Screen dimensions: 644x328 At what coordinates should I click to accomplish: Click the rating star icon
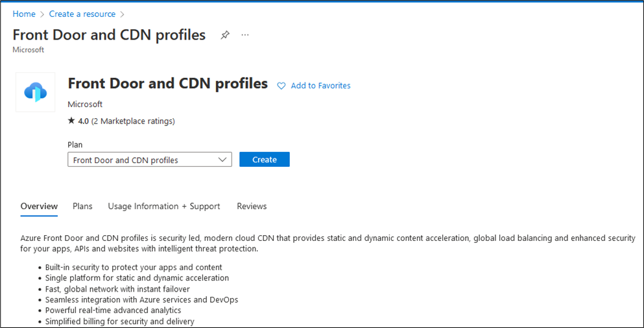coord(71,121)
